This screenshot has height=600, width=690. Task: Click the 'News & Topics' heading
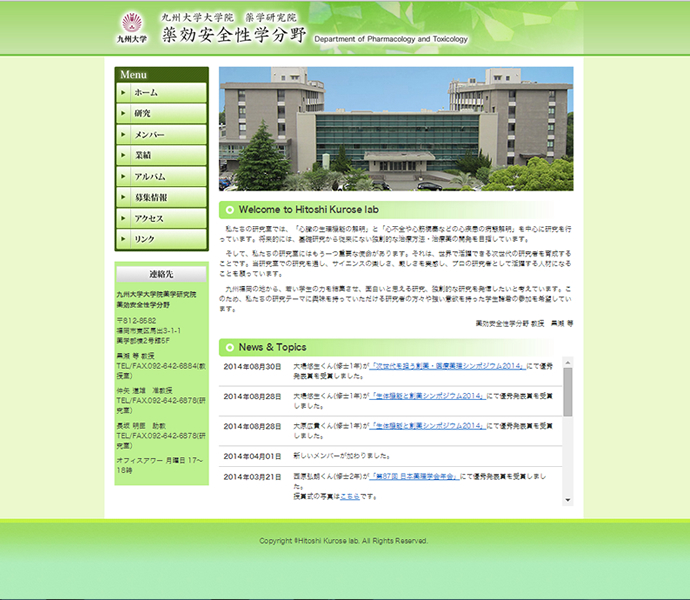tap(272, 347)
